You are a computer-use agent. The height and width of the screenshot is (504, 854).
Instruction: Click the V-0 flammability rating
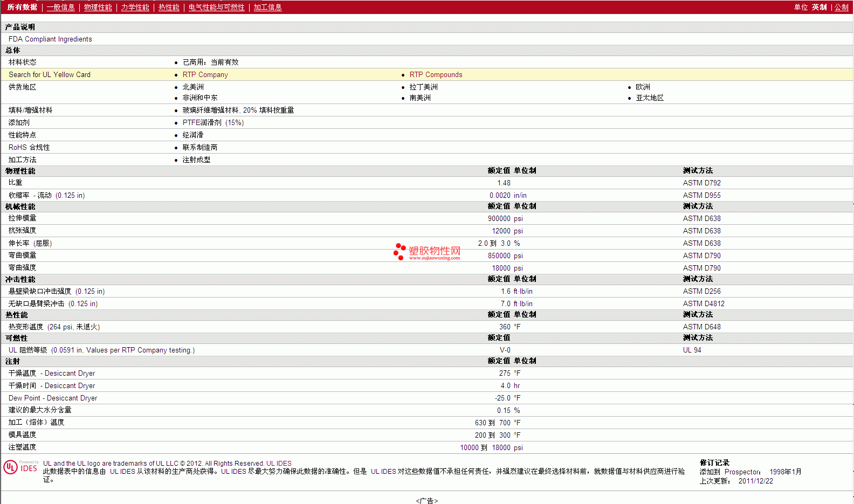point(505,350)
